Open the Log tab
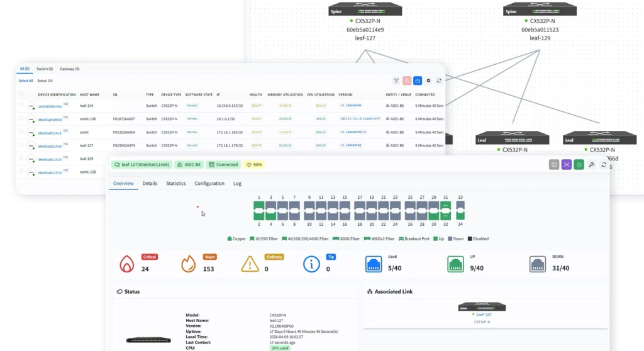644x351 pixels. 237,183
